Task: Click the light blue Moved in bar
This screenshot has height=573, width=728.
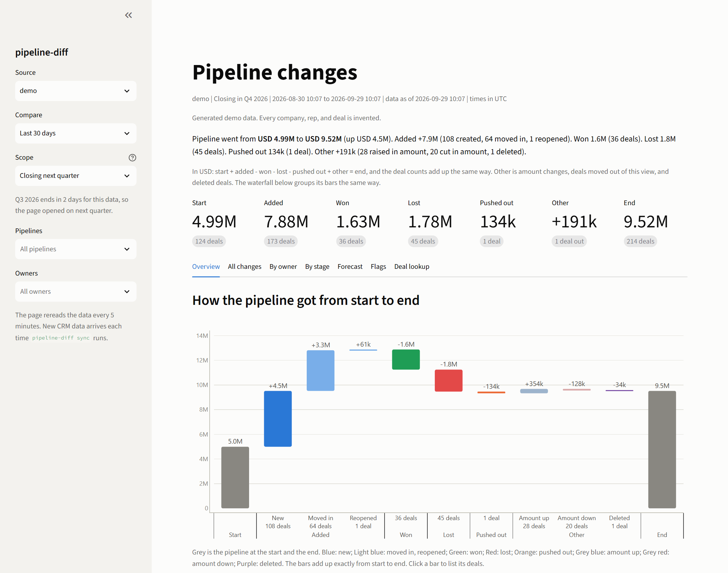Action: [321, 371]
